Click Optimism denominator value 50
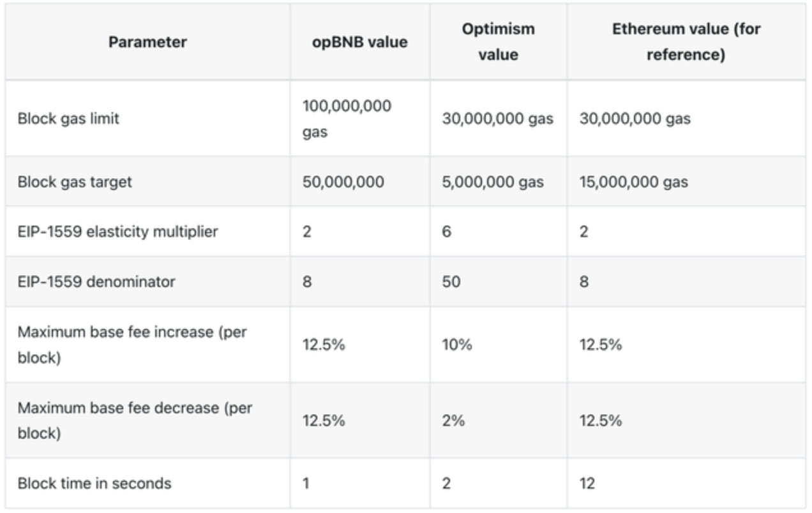The width and height of the screenshot is (812, 513). click(451, 281)
